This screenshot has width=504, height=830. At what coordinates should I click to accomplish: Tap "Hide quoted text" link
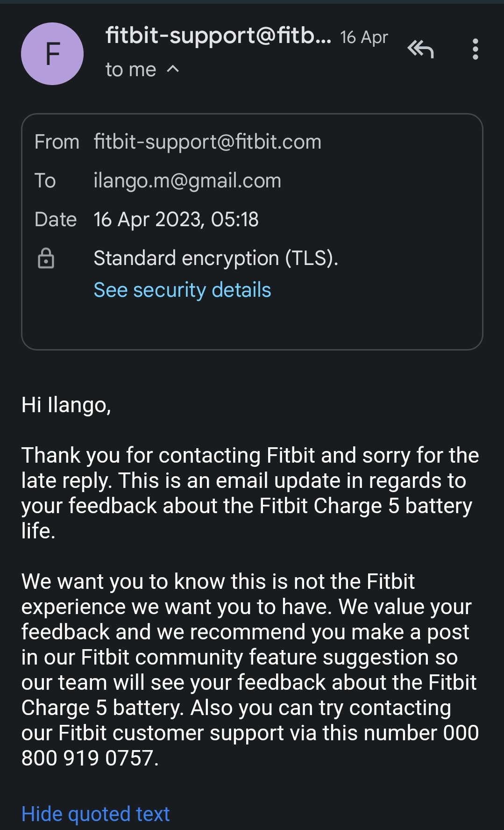[95, 814]
